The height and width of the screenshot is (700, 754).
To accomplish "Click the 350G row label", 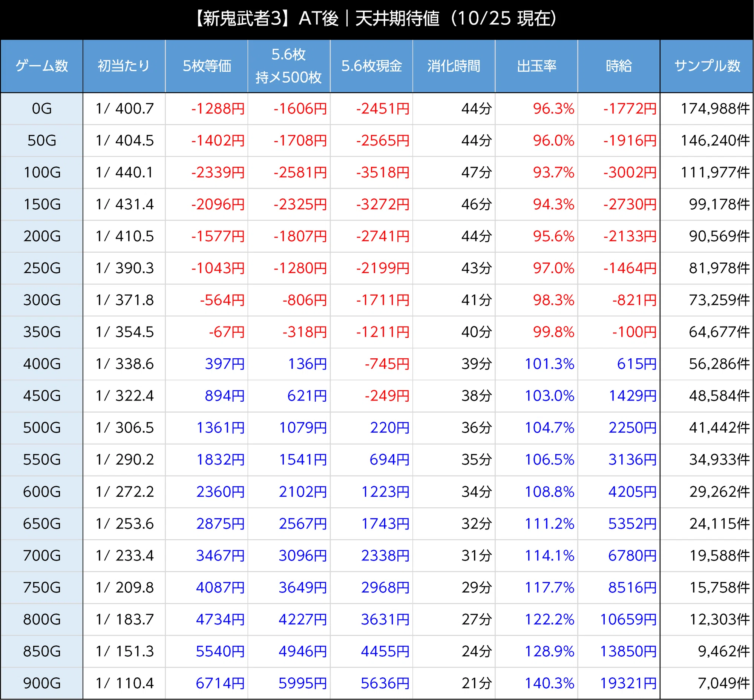I will 41,332.
